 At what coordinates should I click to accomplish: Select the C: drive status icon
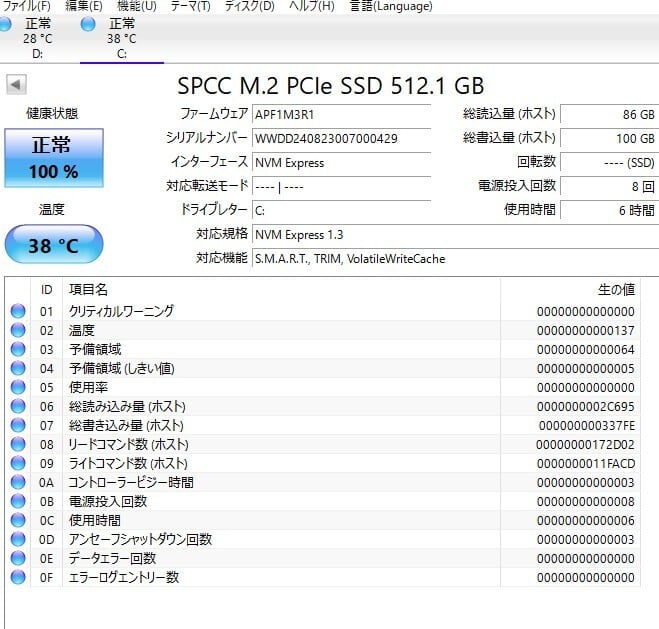[89, 24]
